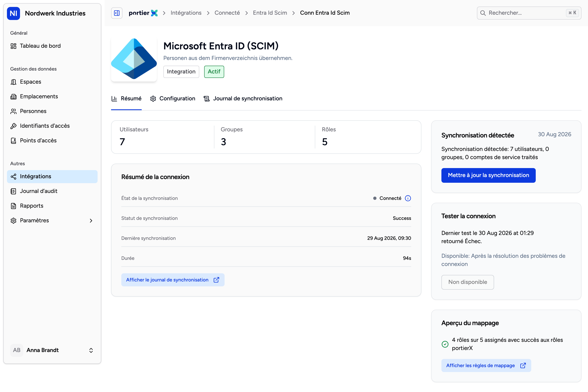Click the ⌘K shortcut hint

click(x=572, y=13)
